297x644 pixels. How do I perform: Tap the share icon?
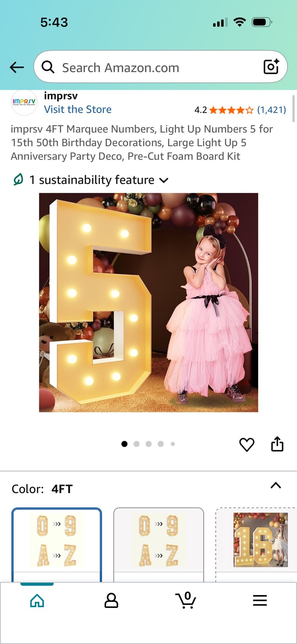click(x=277, y=444)
